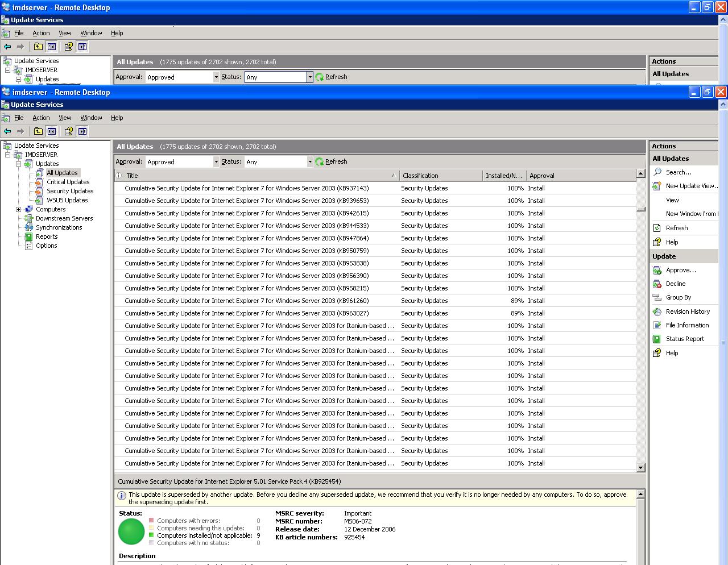Image resolution: width=728 pixels, height=565 pixels.
Task: Click the update list's scroll down arrow
Action: click(x=641, y=468)
